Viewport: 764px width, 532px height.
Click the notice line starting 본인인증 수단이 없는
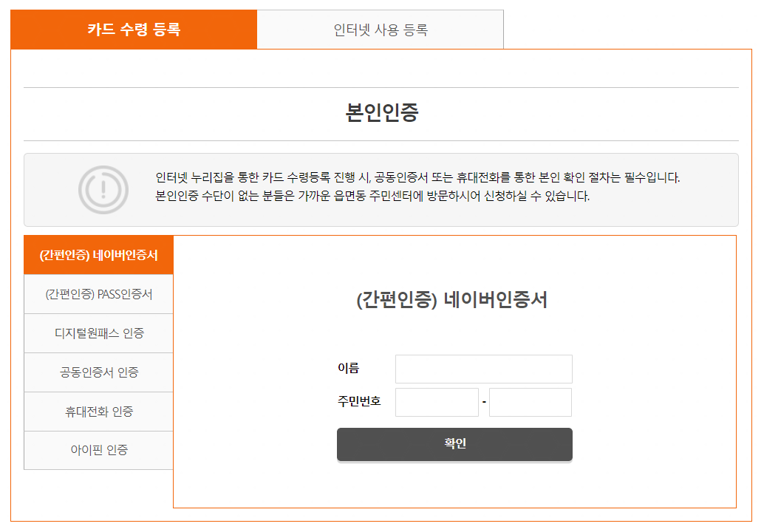point(372,196)
